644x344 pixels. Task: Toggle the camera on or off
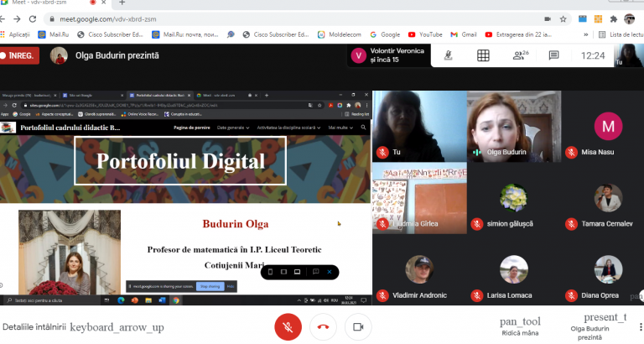tap(358, 326)
